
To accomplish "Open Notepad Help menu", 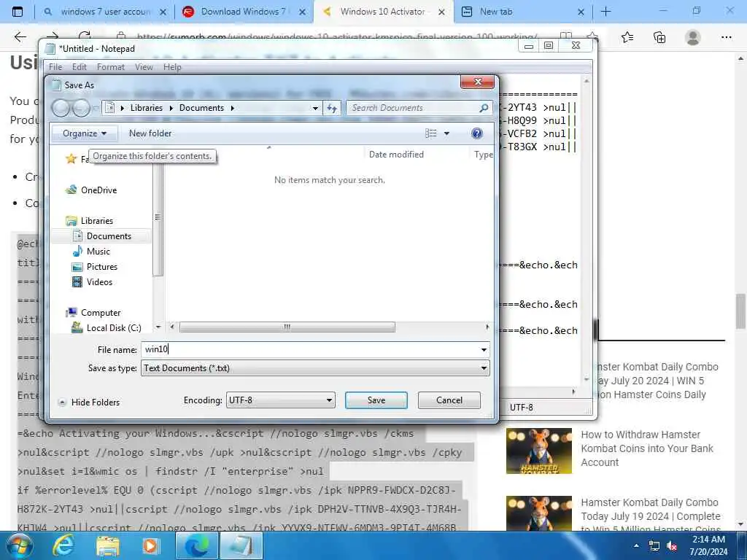I will click(x=172, y=67).
